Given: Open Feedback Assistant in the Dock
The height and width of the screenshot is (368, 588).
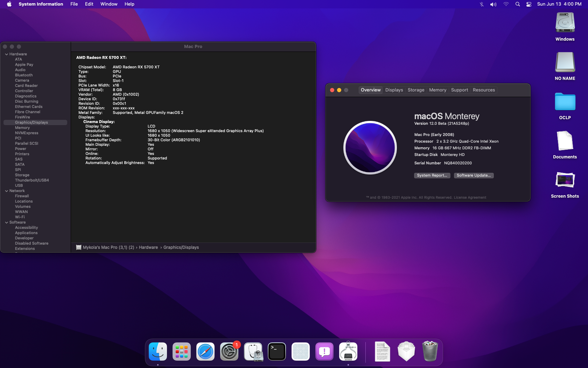Looking at the screenshot, I should coord(324,352).
